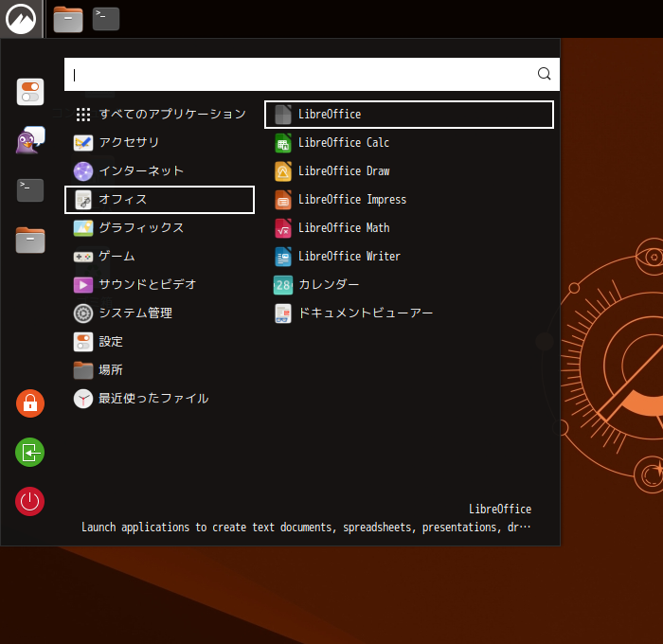Select すべてのアプリケーション category
The width and height of the screenshot is (663, 644).
159,115
